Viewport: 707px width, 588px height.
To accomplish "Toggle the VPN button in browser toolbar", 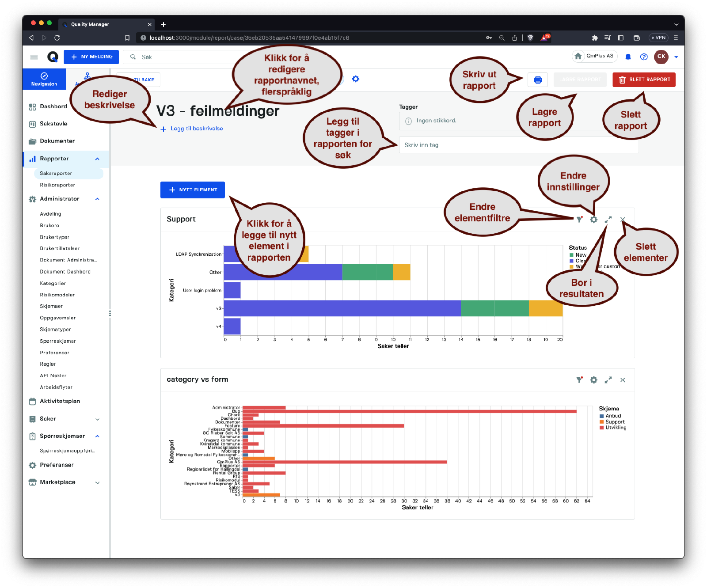I will [x=658, y=38].
